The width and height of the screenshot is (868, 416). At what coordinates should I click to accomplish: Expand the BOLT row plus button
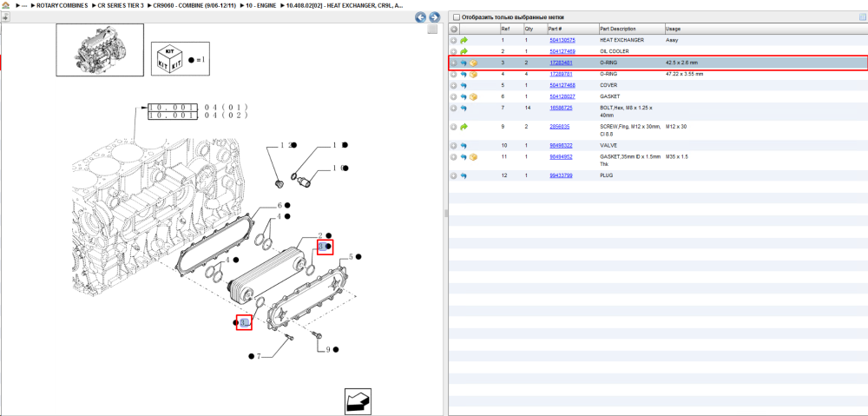click(x=454, y=109)
